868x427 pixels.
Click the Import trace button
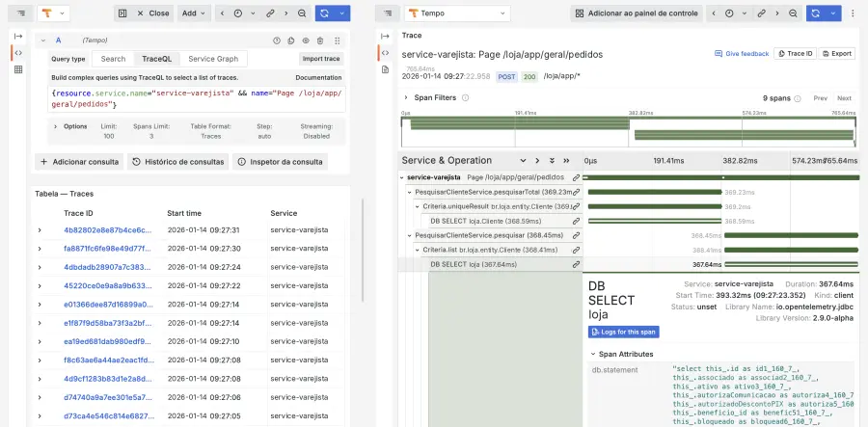[321, 59]
